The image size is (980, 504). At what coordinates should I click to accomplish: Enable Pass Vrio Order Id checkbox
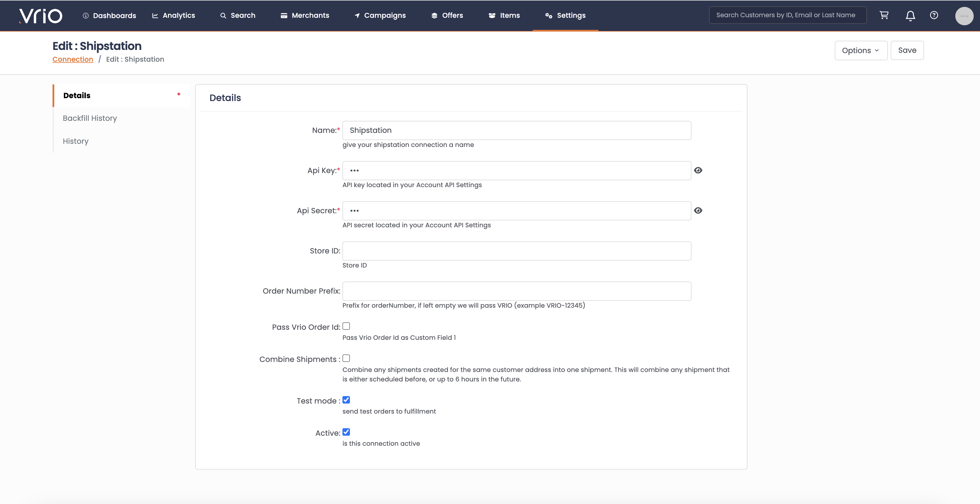(x=346, y=326)
